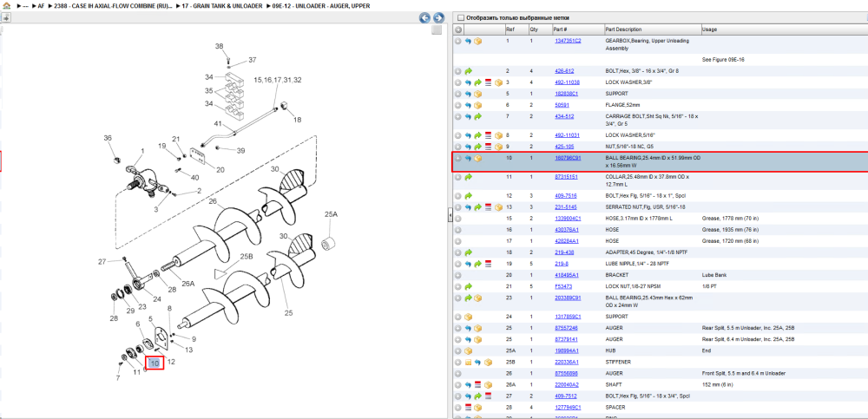Add HOSE 1339004C1 row with plus icon
The image size is (868, 419).
(458, 218)
